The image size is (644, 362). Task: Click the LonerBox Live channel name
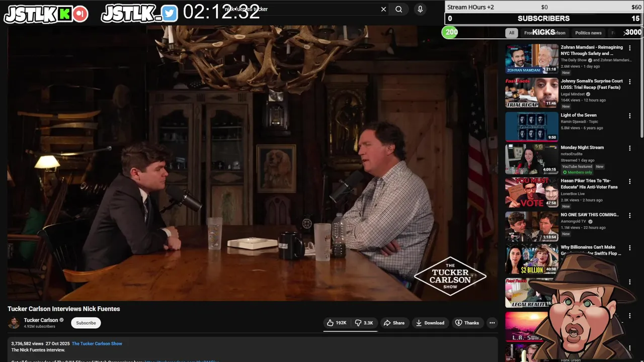tap(573, 194)
